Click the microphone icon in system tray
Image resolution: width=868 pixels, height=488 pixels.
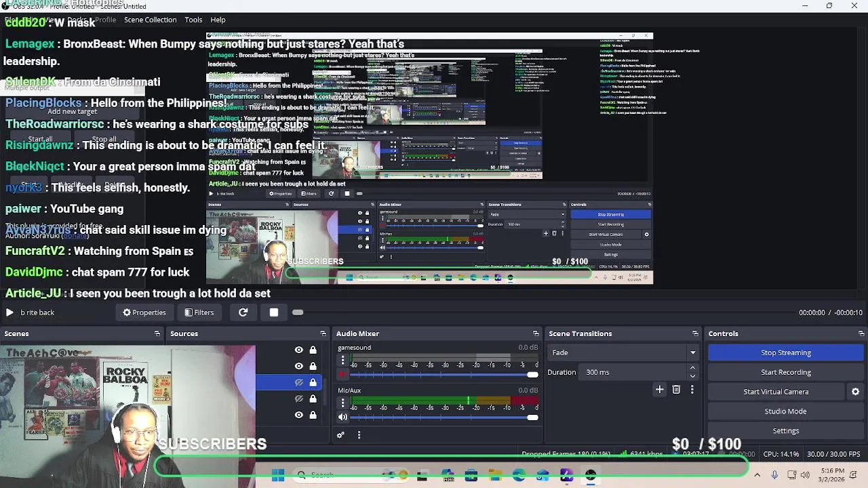[x=774, y=475]
